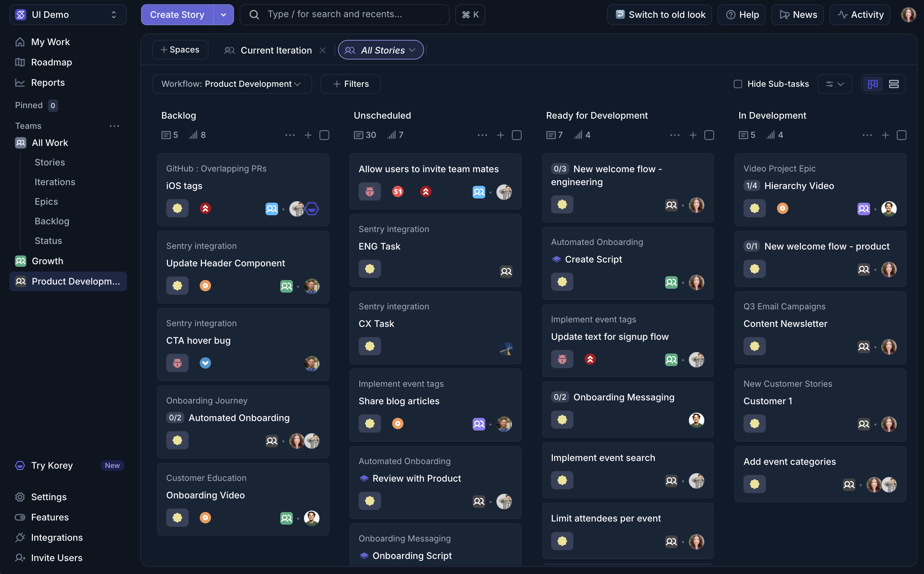Enable the Hide Sub-tasks checkbox
This screenshot has width=924, height=574.
[738, 84]
